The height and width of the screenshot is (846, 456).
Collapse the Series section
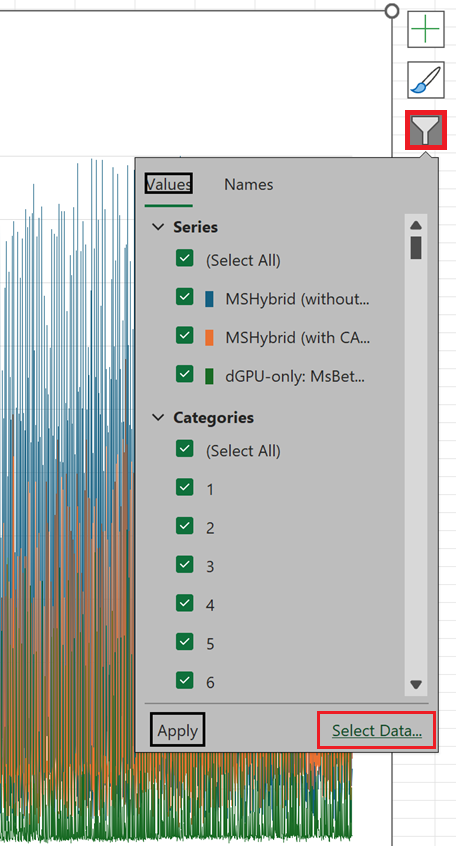(158, 227)
